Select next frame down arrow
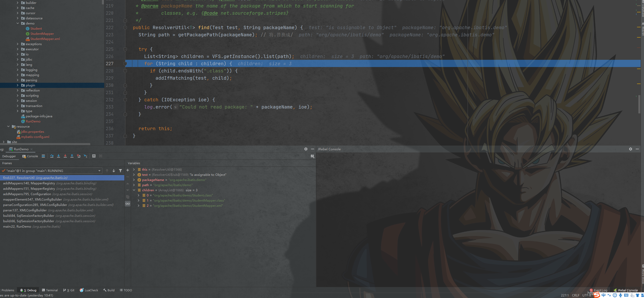 click(x=114, y=171)
